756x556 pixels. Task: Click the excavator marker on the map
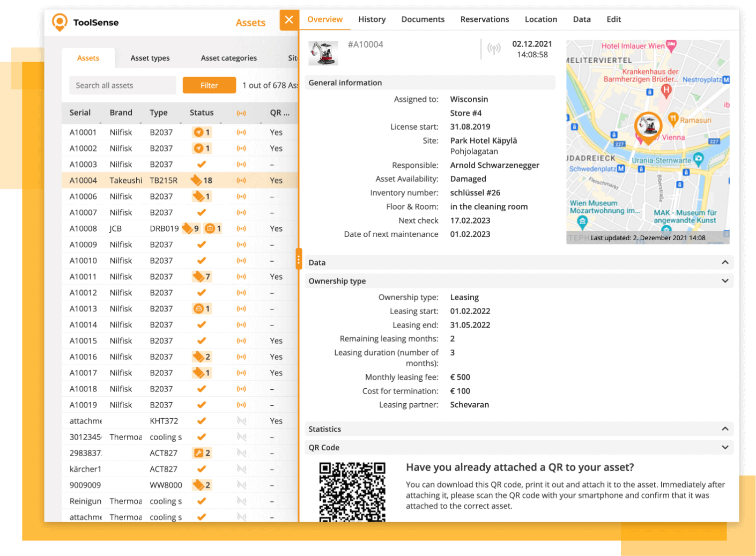click(648, 127)
